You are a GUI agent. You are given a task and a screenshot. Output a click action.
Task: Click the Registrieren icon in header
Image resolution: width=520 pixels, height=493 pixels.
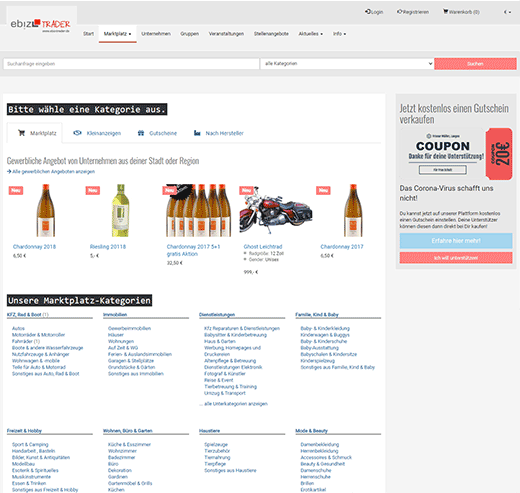[399, 12]
